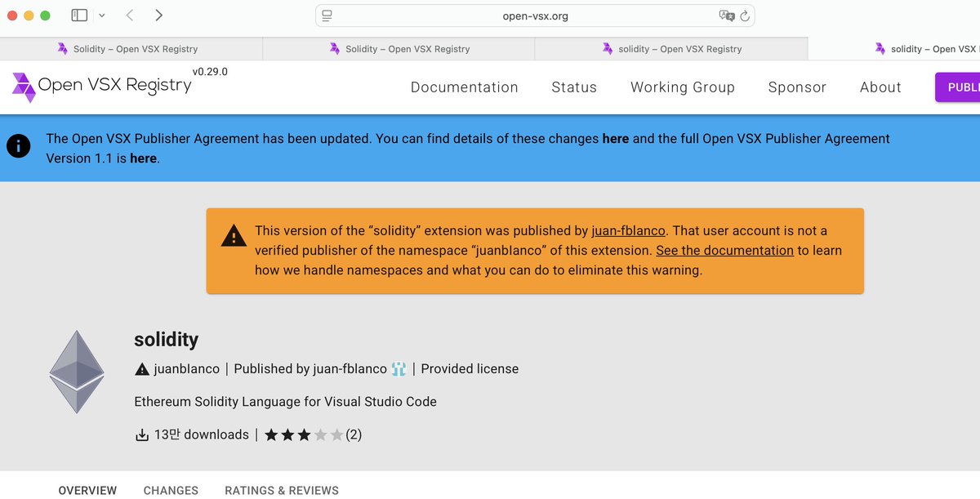The width and height of the screenshot is (980, 499).
Task: Click the third rating star
Action: (x=304, y=435)
